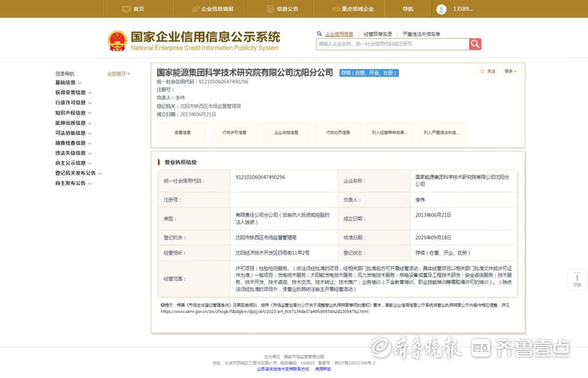Open the samr.gov.cn notice URL link

(x=265, y=311)
